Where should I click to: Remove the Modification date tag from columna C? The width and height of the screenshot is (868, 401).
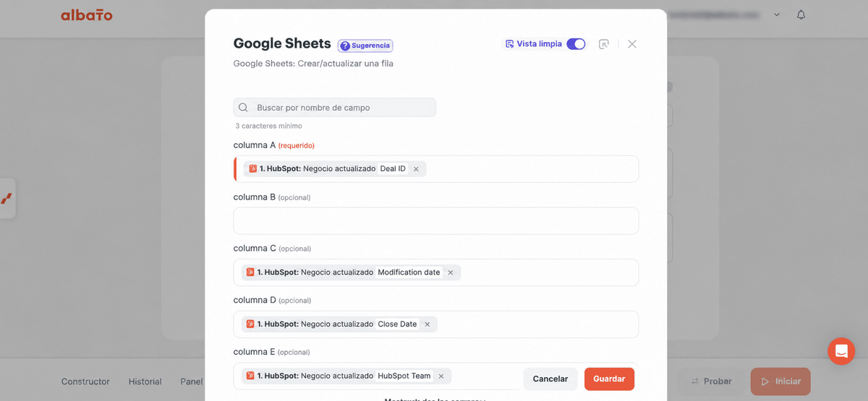point(451,272)
